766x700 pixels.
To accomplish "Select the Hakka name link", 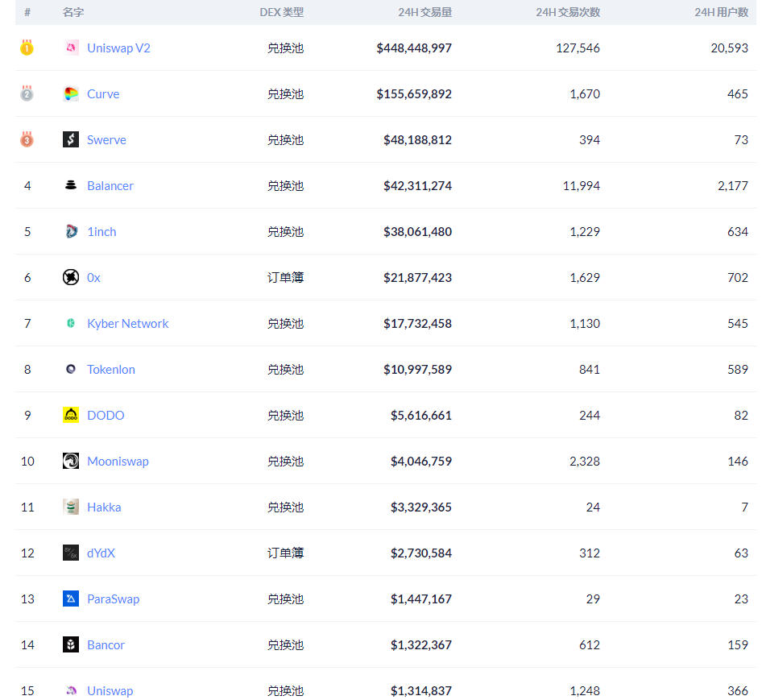I will tap(104, 507).
